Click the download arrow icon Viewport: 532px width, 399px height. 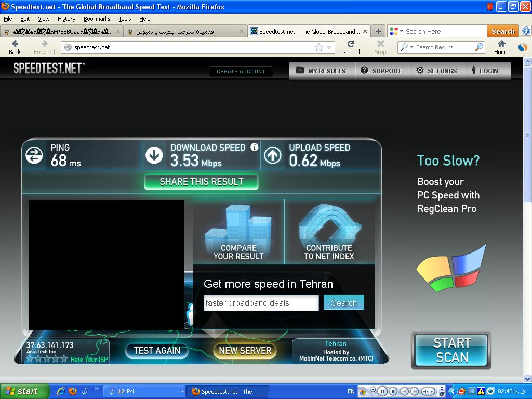pos(154,155)
